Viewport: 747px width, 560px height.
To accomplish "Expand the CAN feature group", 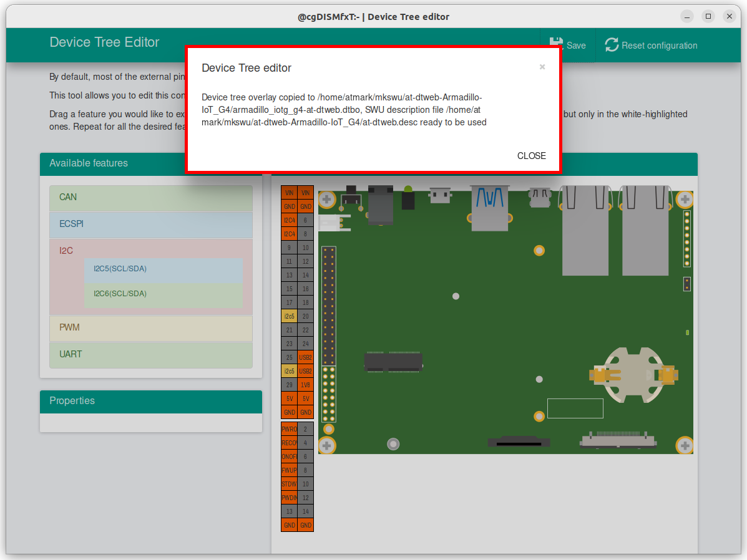I will pos(150,198).
